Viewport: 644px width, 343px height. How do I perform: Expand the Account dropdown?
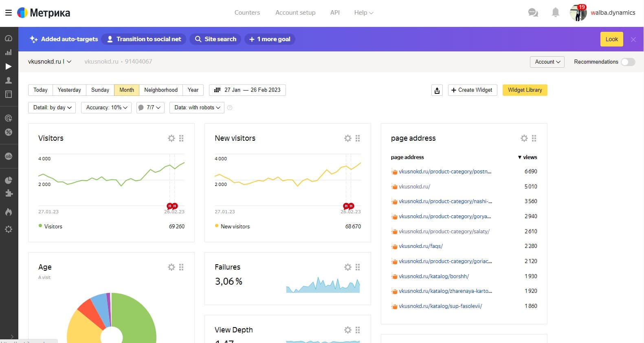(x=547, y=62)
